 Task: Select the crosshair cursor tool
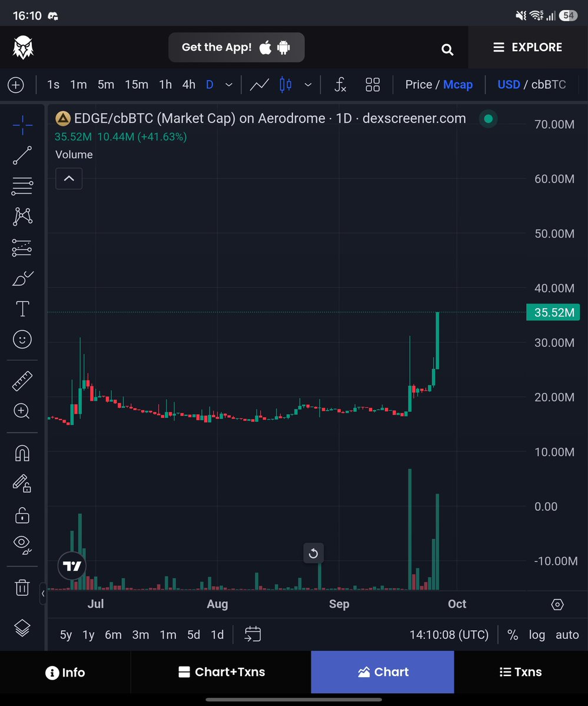click(22, 125)
